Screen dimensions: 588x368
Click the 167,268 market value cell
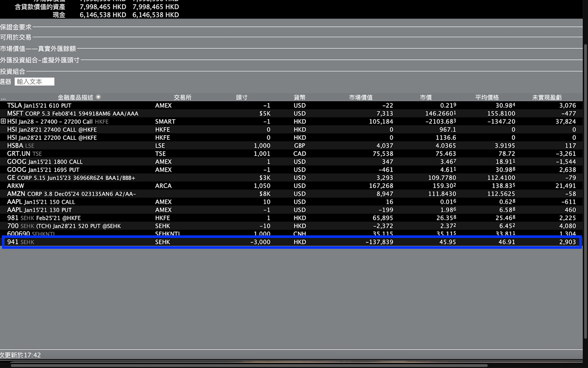coord(381,186)
